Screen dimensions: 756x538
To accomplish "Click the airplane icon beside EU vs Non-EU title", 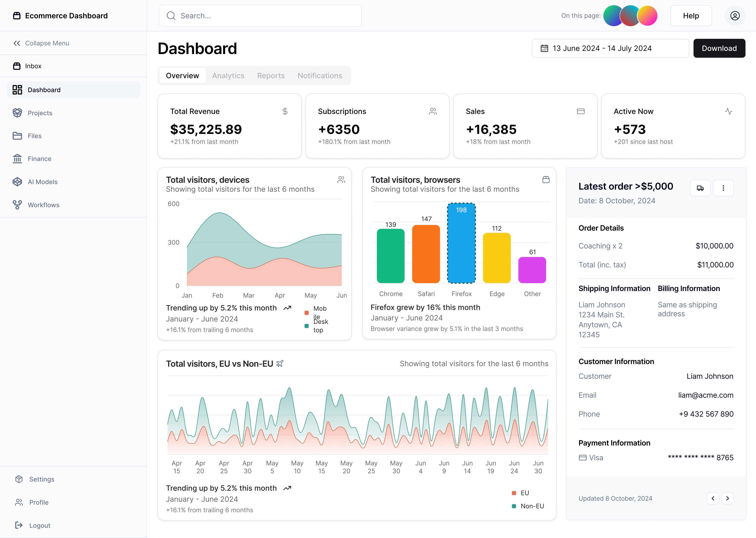I will (x=280, y=363).
